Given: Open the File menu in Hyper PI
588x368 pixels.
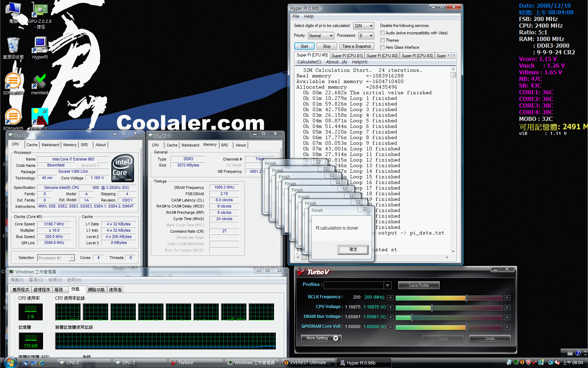Looking at the screenshot, I should tap(296, 16).
